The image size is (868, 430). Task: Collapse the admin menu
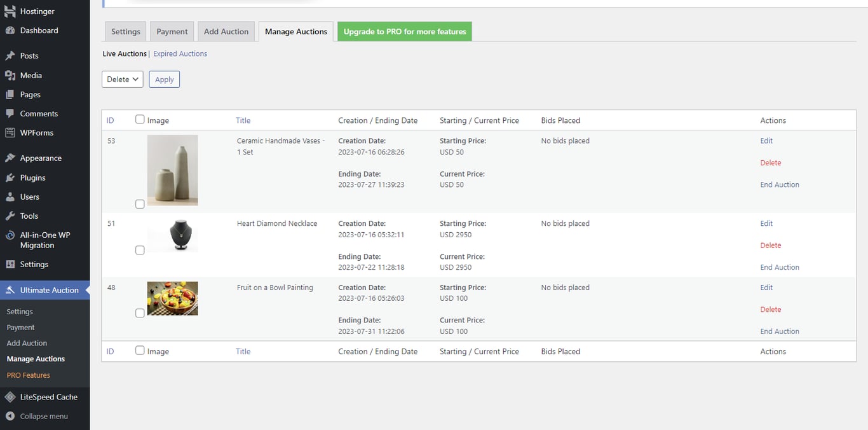tap(9, 416)
